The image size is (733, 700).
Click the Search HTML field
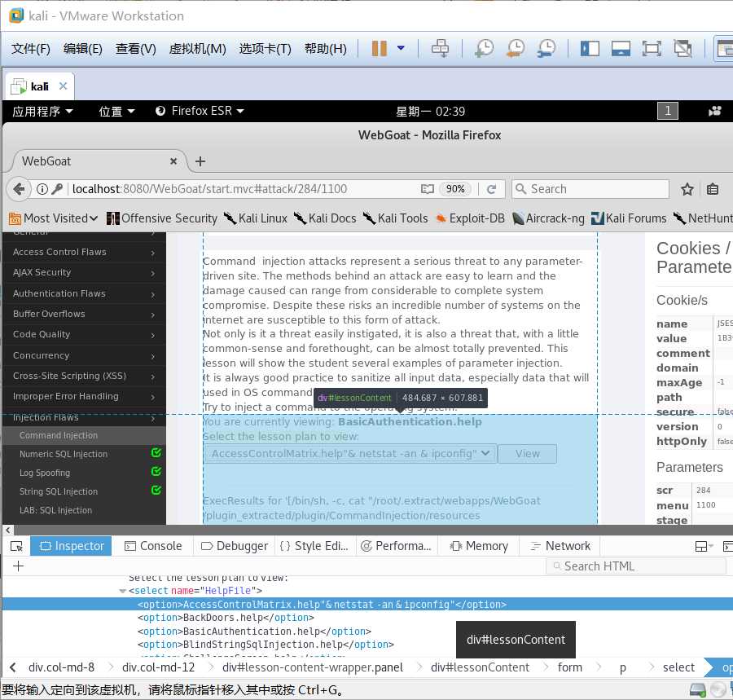(x=636, y=566)
